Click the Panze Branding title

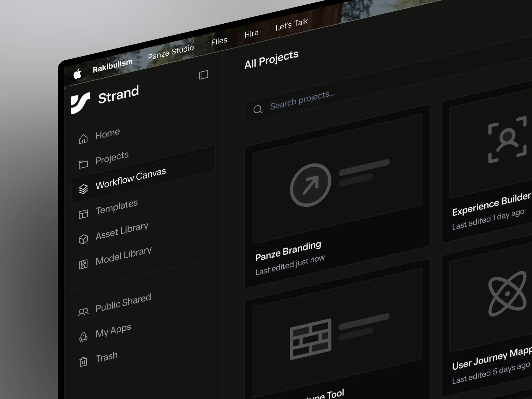288,251
